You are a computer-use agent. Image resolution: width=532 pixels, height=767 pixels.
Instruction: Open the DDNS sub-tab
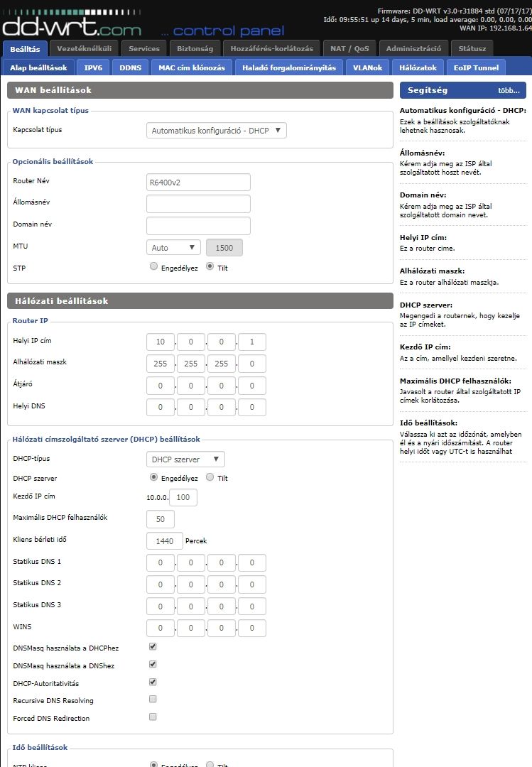[130, 67]
